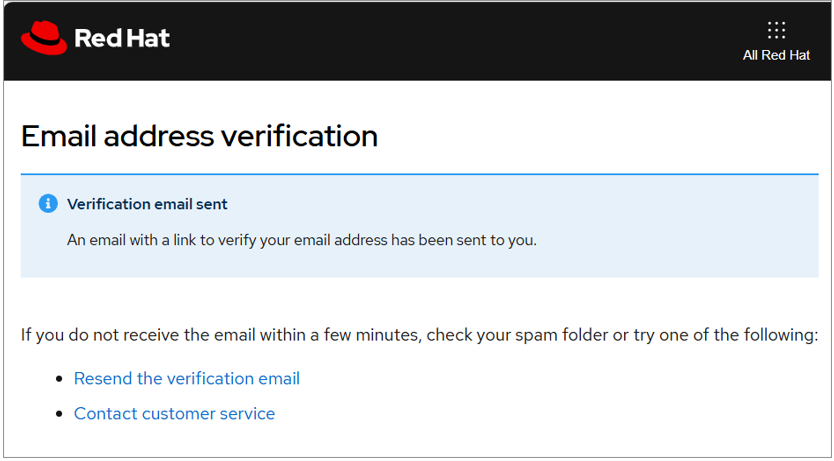Click the blue info circle icon
The height and width of the screenshot is (461, 834).
48,204
